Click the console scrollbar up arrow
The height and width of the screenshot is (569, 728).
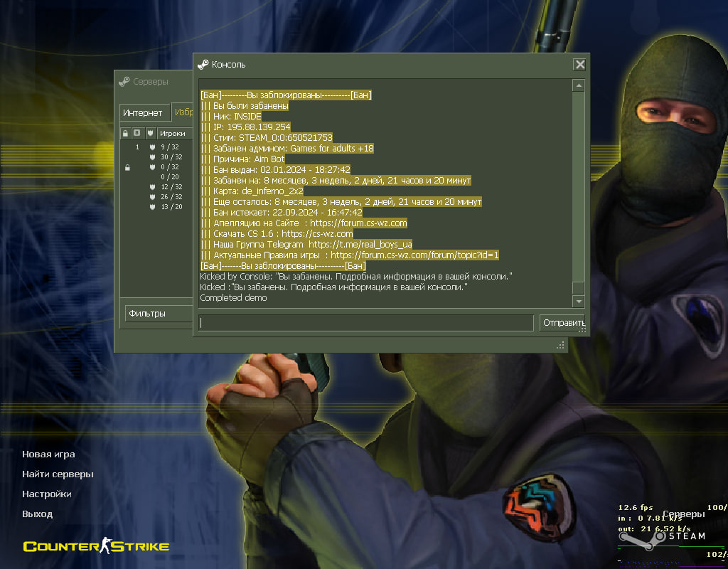point(578,85)
